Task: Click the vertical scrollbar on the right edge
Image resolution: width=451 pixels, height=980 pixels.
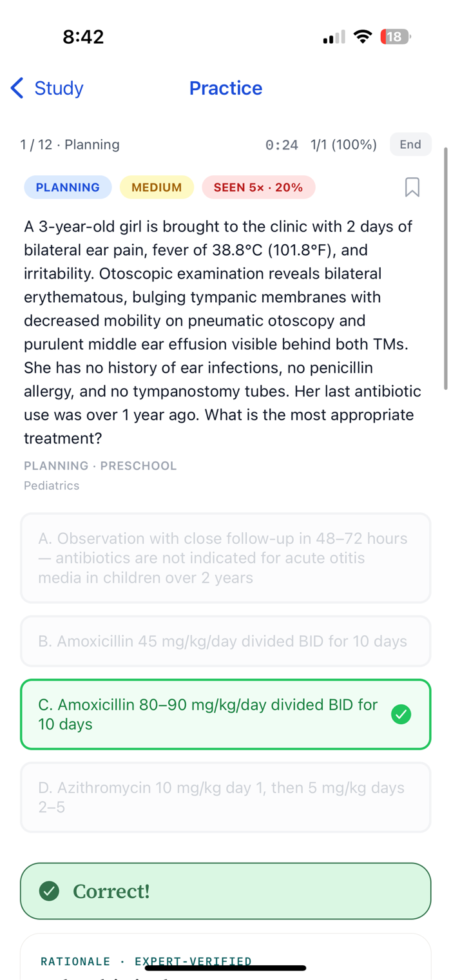Action: [x=445, y=269]
